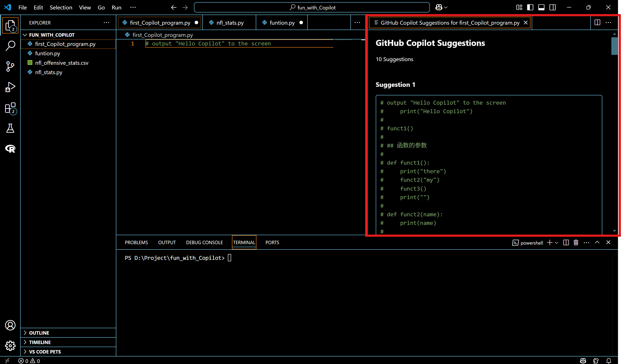621x364 pixels.
Task: Click the Copilot suggestions panel scrollbar
Action: point(614,46)
